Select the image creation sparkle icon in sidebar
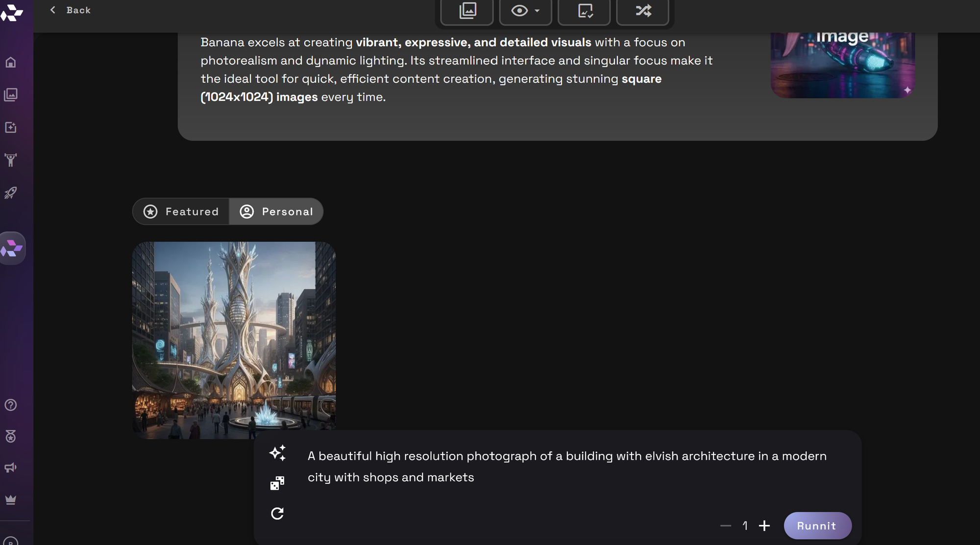Image resolution: width=980 pixels, height=545 pixels. 10,127
